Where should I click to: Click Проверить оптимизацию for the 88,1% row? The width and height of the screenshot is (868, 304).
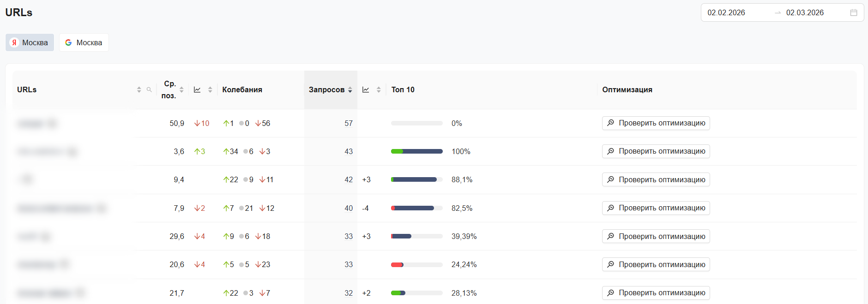656,179
